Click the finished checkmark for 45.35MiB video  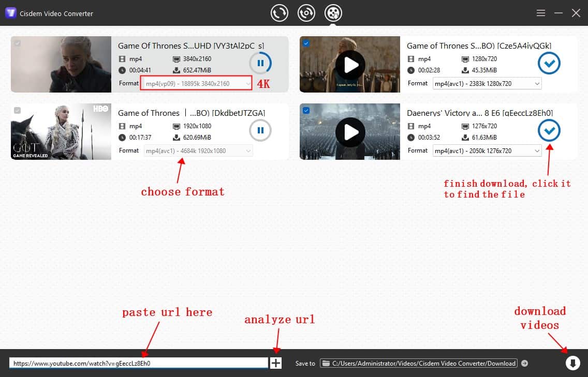pyautogui.click(x=549, y=63)
